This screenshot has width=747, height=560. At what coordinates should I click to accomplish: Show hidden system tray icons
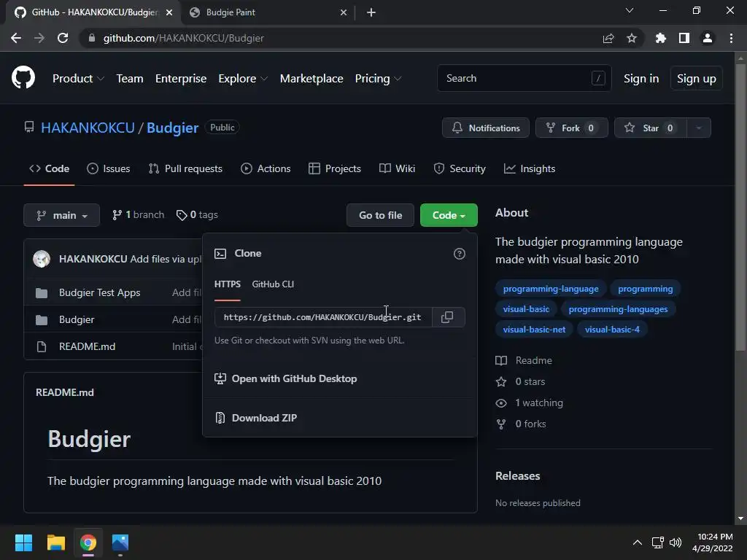click(637, 542)
